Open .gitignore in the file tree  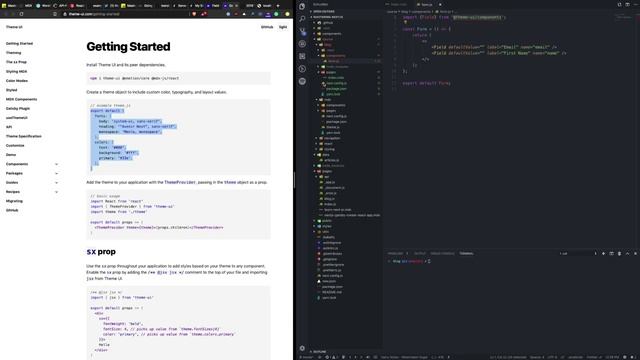click(x=330, y=259)
